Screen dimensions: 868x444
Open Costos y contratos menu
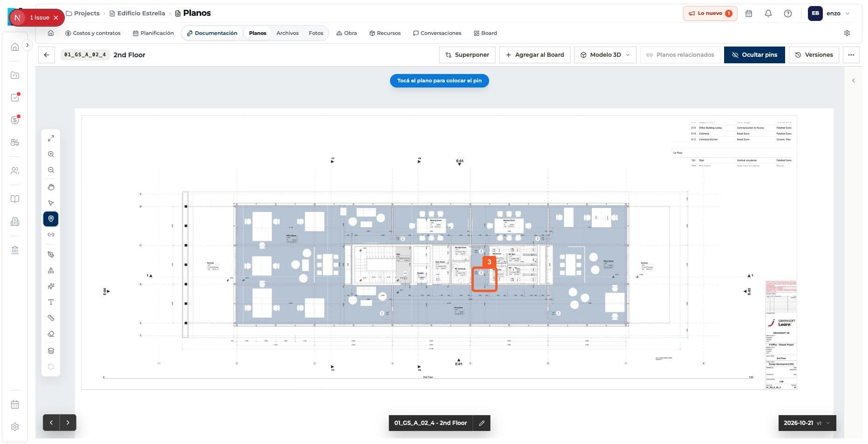93,33
